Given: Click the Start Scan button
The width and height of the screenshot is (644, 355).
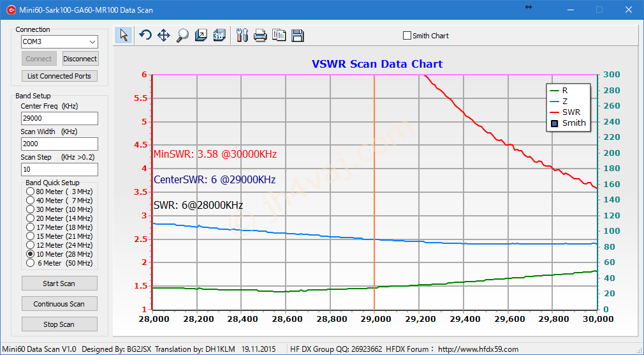Looking at the screenshot, I should point(59,283).
